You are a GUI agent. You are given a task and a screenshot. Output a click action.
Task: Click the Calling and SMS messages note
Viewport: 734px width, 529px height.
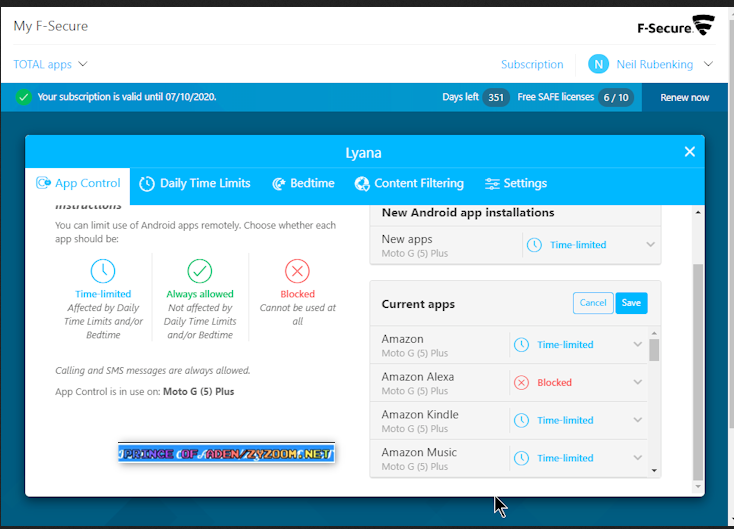click(153, 371)
